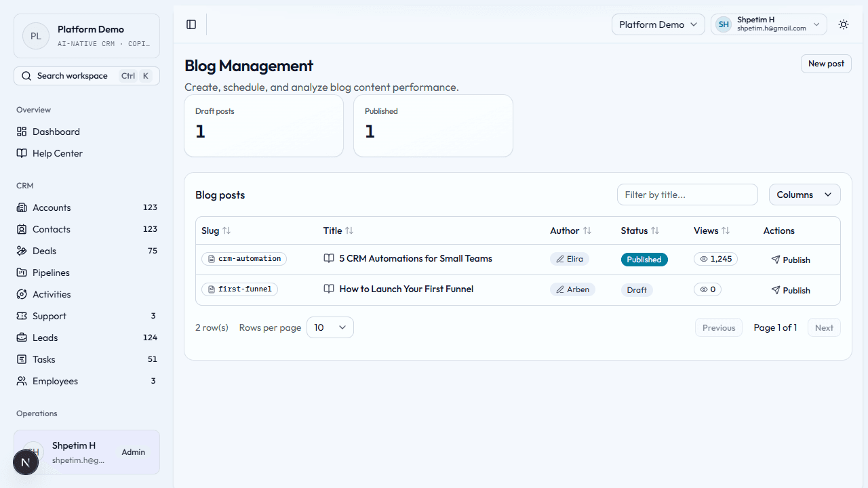868x488 pixels.
Task: Open the Search workspace field via magnifier icon
Action: [x=26, y=75]
